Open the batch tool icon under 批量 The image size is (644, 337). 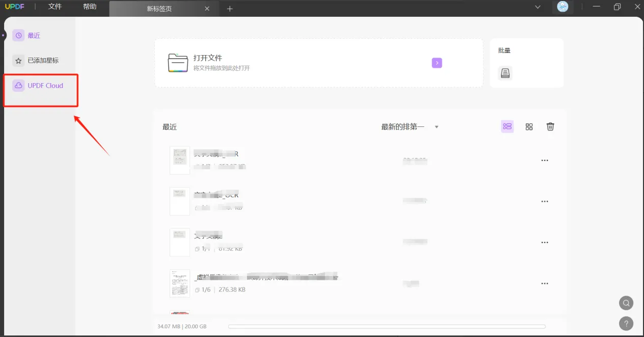coord(505,73)
